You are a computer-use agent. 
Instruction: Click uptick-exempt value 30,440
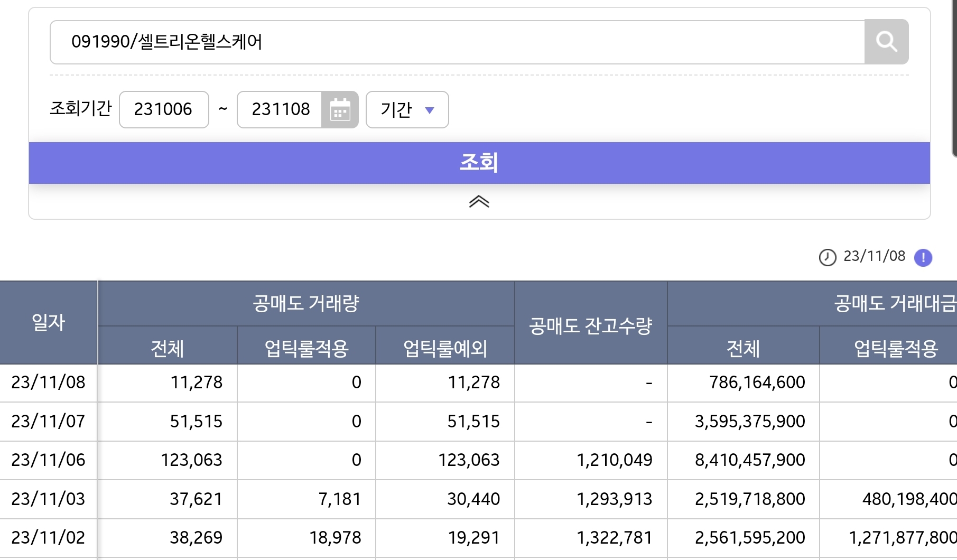click(473, 499)
